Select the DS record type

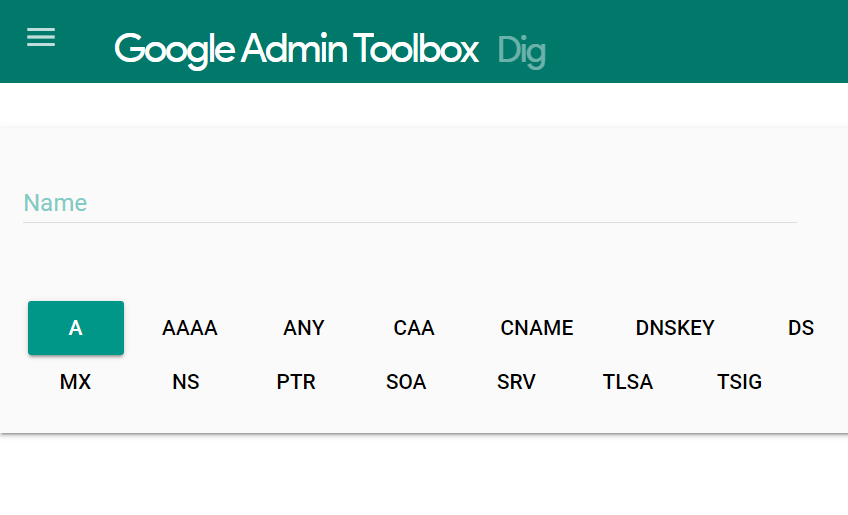[801, 328]
